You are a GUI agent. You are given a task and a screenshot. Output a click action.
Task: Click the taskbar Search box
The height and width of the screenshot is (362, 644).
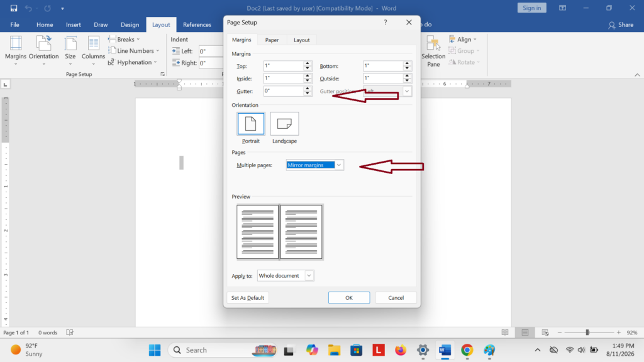(222, 350)
